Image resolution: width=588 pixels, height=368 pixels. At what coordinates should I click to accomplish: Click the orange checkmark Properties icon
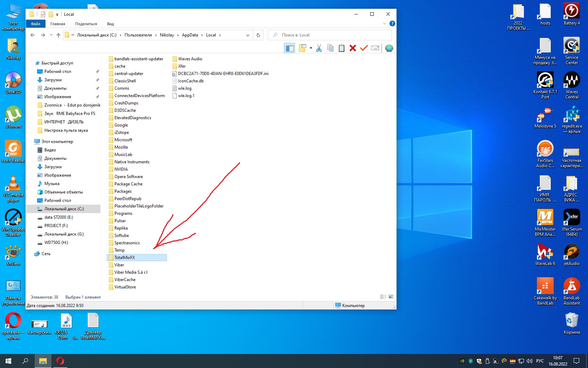tap(364, 48)
